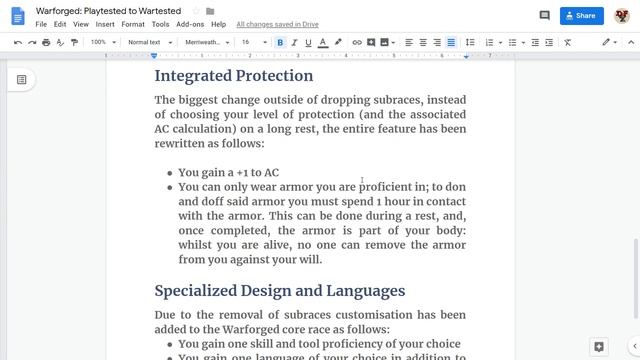Open the highlight color picker
This screenshot has width=640, height=360.
[x=338, y=42]
